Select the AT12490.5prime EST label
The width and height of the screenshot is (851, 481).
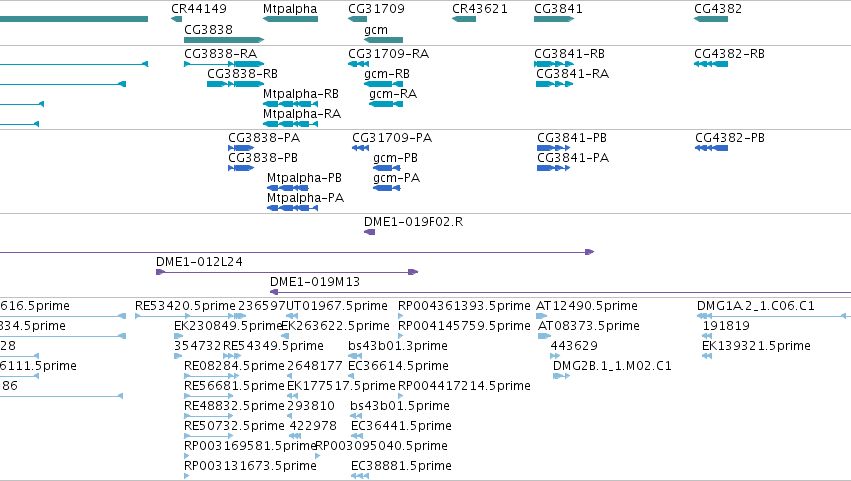(x=587, y=306)
